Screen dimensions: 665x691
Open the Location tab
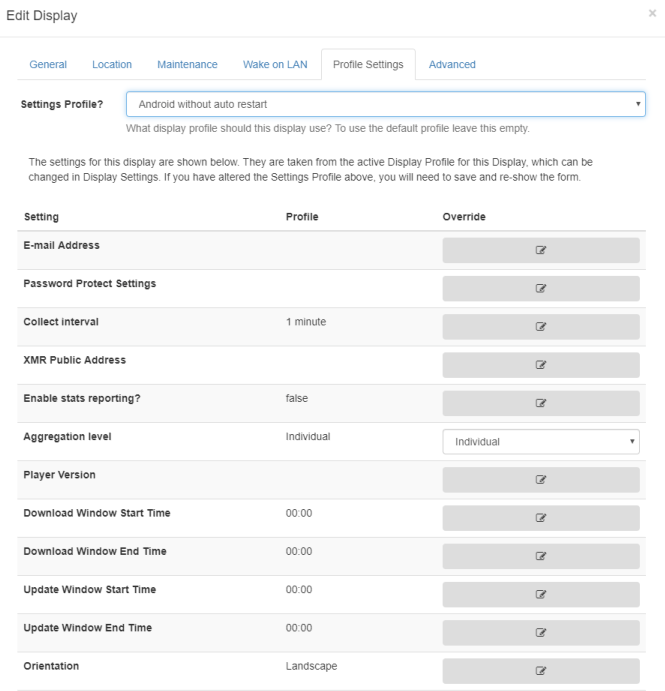112,65
